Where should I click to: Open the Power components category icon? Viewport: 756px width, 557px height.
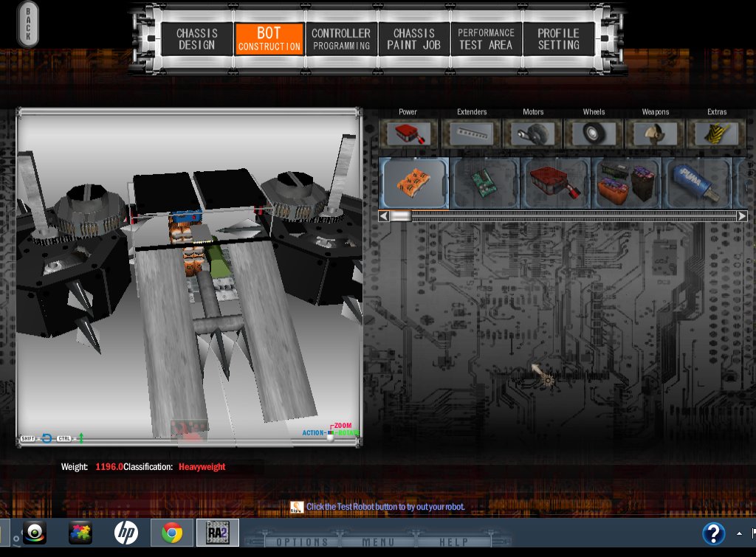408,134
